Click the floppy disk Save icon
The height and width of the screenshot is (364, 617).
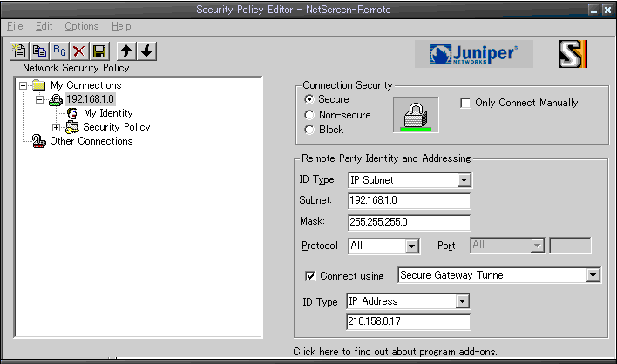point(99,51)
